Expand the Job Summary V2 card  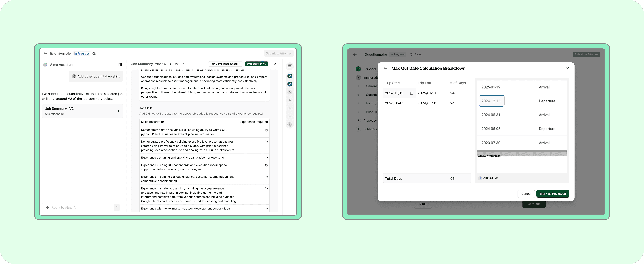[118, 111]
